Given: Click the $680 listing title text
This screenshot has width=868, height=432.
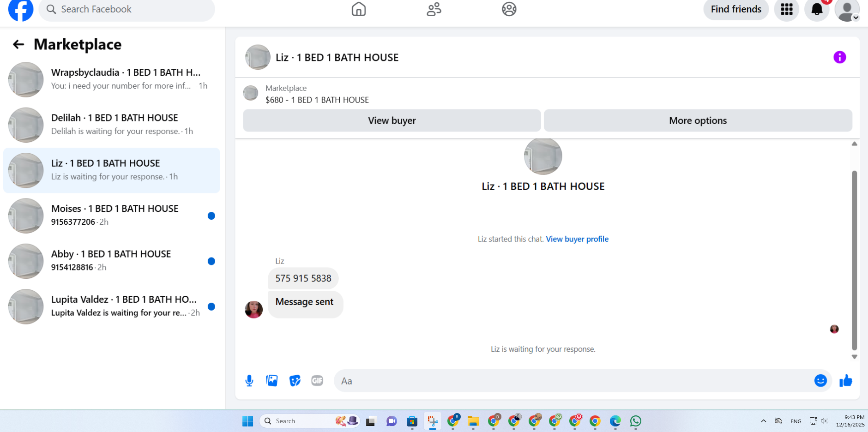Looking at the screenshot, I should click(x=317, y=100).
